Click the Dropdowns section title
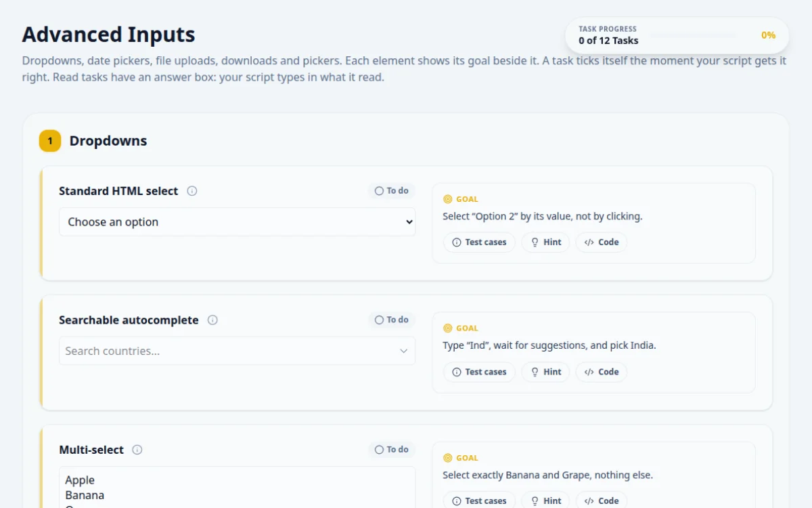This screenshot has width=812, height=508. pyautogui.click(x=108, y=141)
